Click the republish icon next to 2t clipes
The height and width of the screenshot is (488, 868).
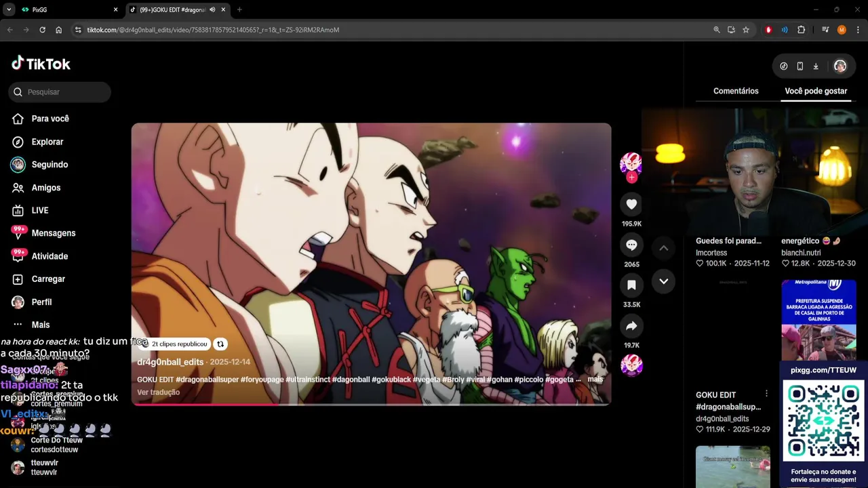(220, 344)
